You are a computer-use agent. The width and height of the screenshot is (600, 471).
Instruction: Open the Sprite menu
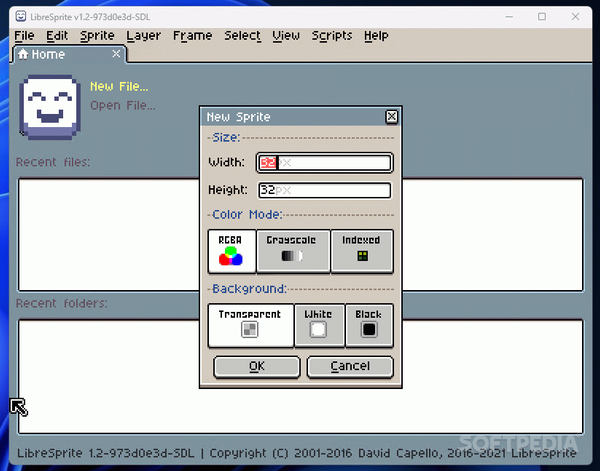[97, 36]
